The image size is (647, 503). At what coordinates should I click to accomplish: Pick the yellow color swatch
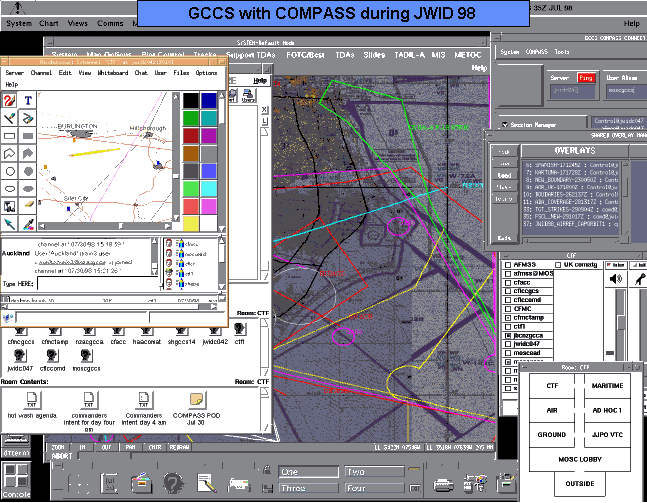tap(191, 223)
